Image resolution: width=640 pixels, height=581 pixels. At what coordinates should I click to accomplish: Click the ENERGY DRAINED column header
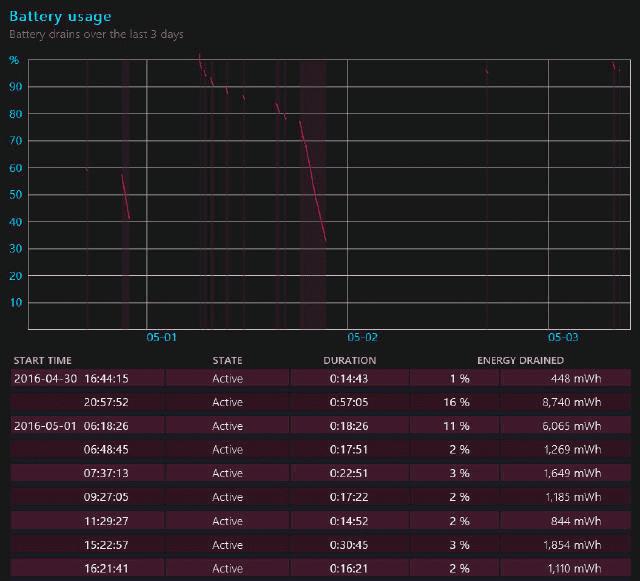click(x=520, y=360)
